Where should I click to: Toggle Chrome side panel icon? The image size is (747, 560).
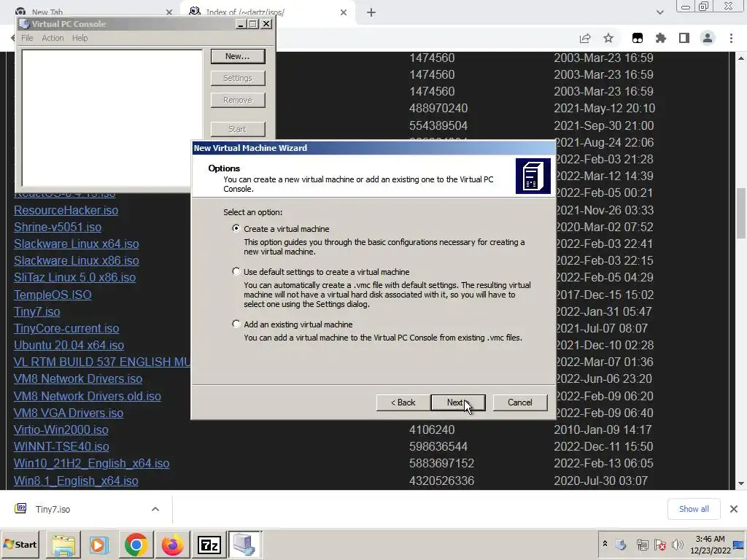pos(684,38)
